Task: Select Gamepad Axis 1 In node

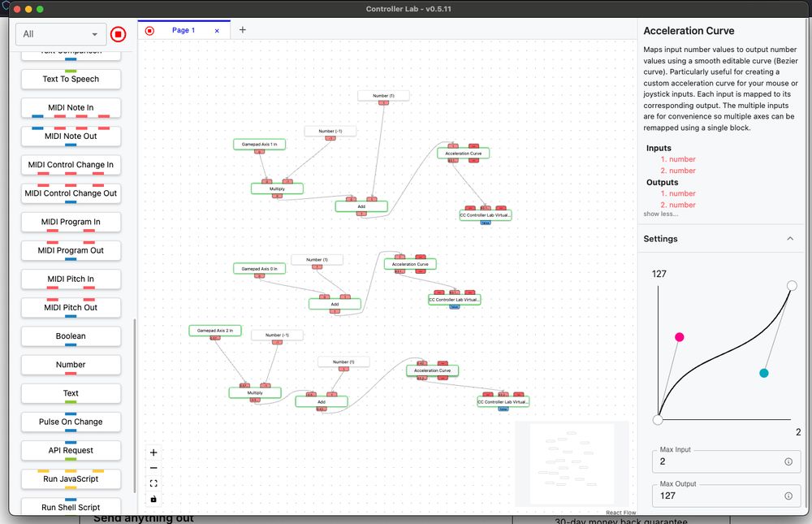Action: tap(260, 144)
